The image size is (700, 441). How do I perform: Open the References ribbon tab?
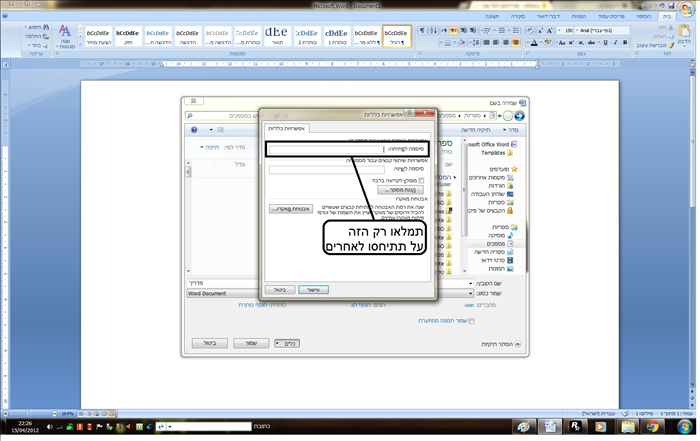coord(579,16)
